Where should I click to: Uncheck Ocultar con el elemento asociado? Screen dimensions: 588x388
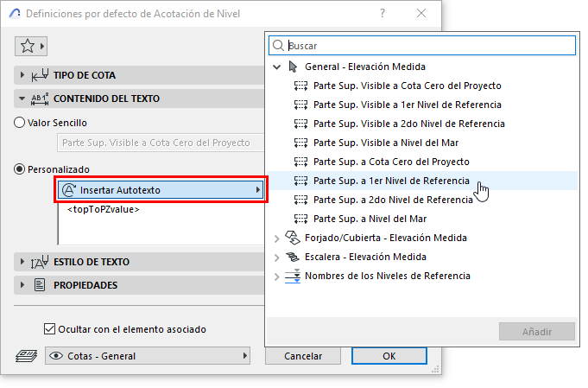pyautogui.click(x=49, y=329)
